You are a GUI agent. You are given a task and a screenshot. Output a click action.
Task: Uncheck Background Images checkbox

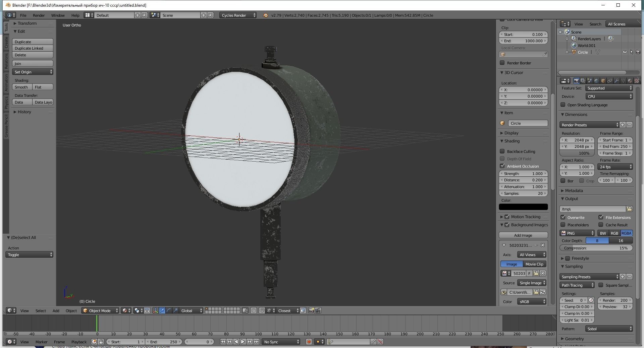click(507, 225)
